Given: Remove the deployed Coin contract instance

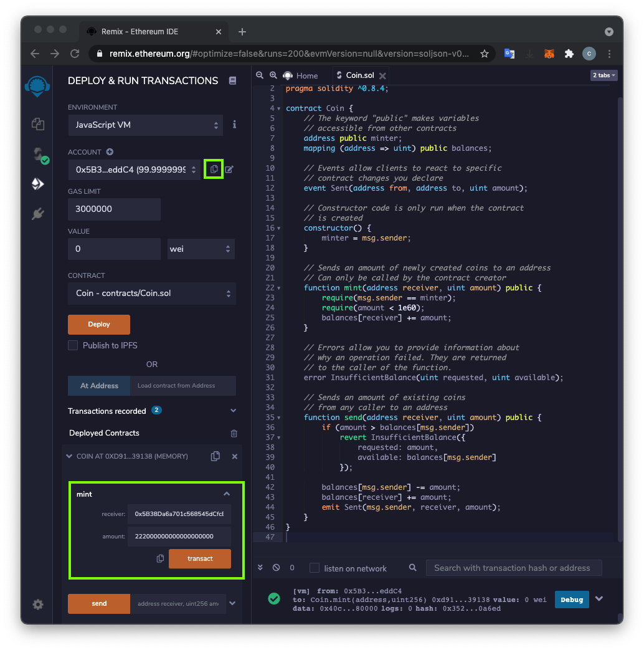Looking at the screenshot, I should point(235,456).
